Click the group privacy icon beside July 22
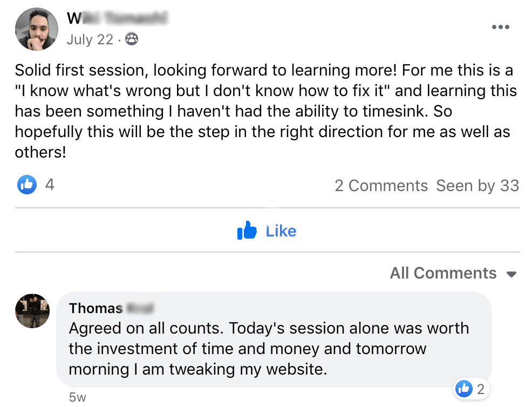532x407 pixels. (x=131, y=39)
